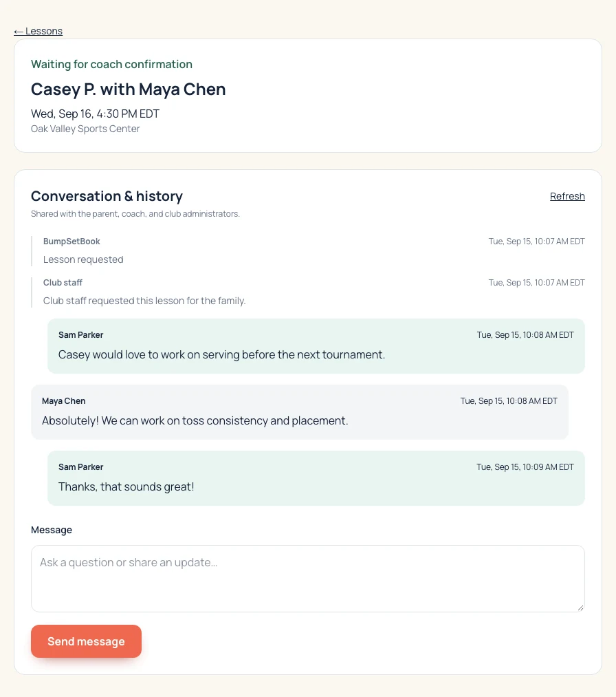
Task: Click the Send message button
Action: coord(86,641)
